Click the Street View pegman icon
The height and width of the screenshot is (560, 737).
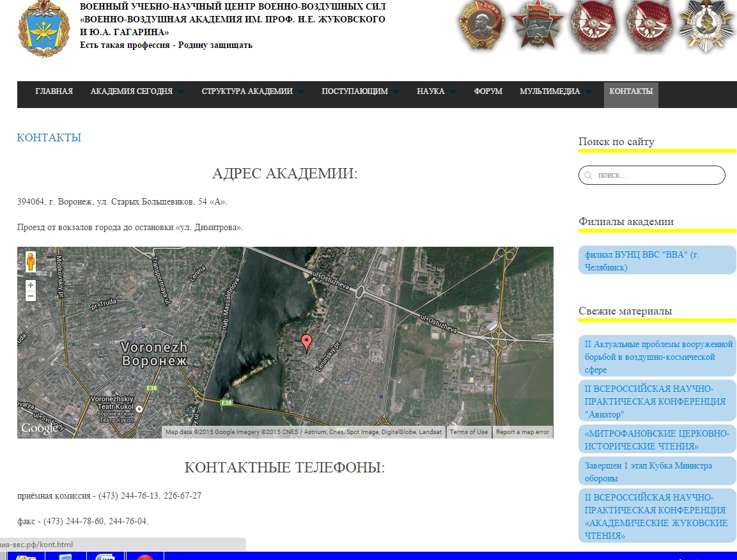(30, 262)
